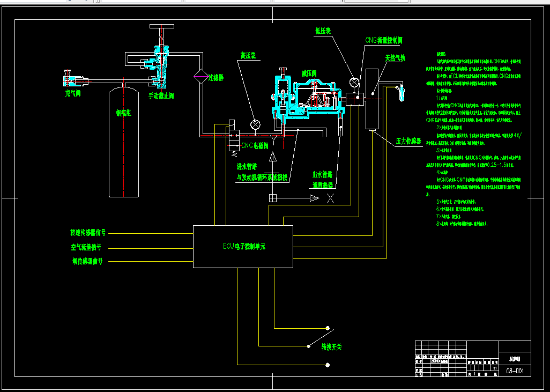Click the natural gas rail rectangle
This screenshot has width=550, height=392.
click(372, 99)
